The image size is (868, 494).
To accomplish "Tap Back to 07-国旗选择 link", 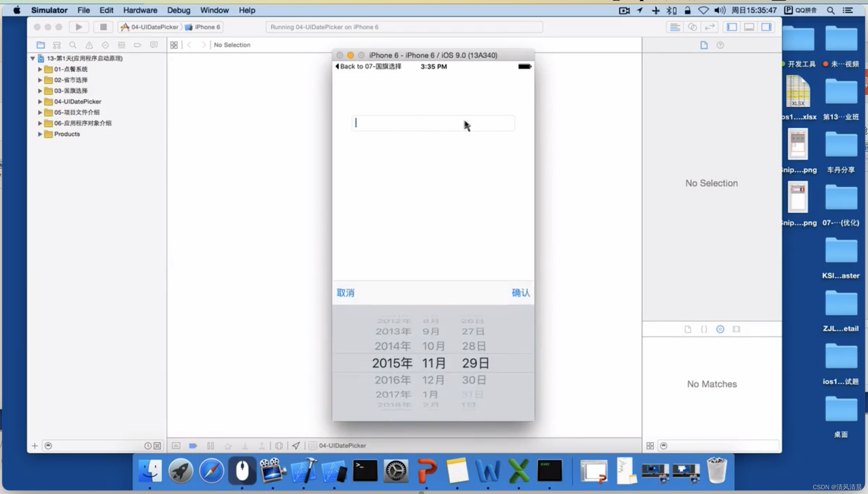I will [x=369, y=66].
